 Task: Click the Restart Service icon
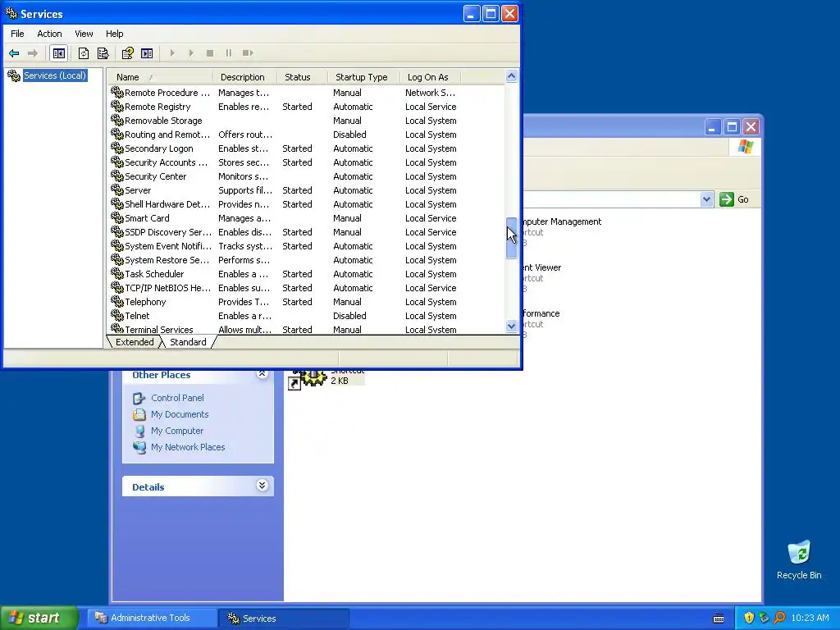tap(248, 53)
